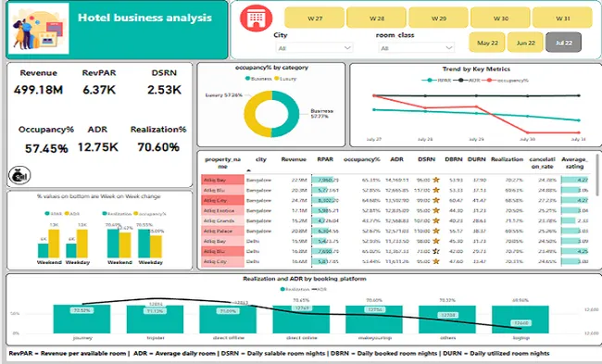This screenshot has width=602, height=364.
Task: Open the City filter dropdown
Action: tap(314, 48)
